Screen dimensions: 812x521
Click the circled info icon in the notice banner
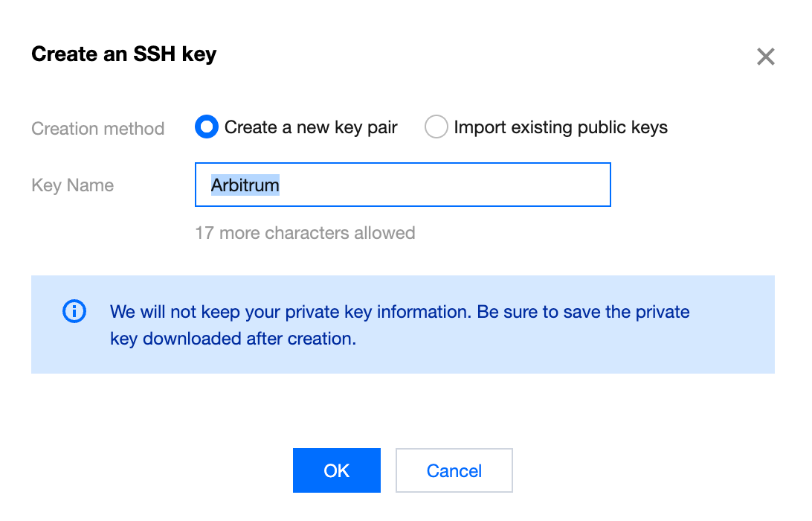[74, 311]
